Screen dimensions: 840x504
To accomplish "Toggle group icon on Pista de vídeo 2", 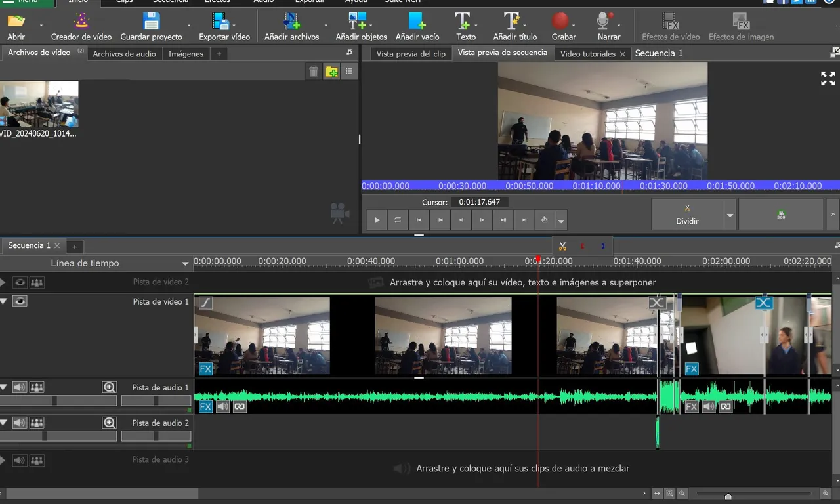I will pyautogui.click(x=37, y=282).
